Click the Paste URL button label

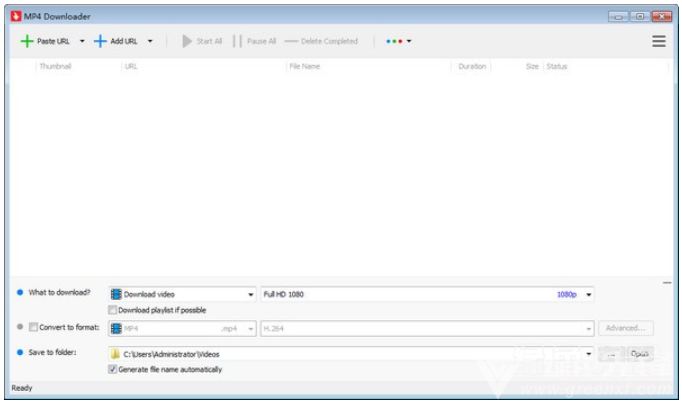pyautogui.click(x=53, y=41)
